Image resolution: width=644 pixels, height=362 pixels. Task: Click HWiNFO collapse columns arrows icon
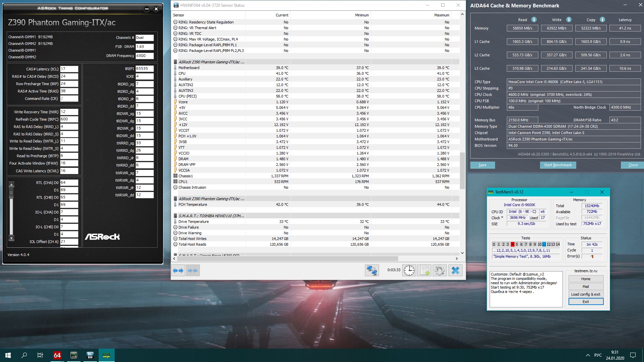[193, 270]
